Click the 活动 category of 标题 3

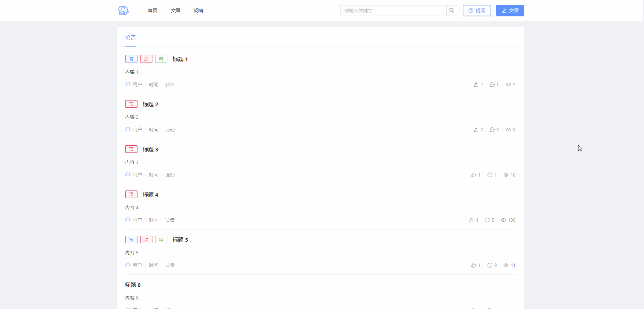(x=170, y=175)
